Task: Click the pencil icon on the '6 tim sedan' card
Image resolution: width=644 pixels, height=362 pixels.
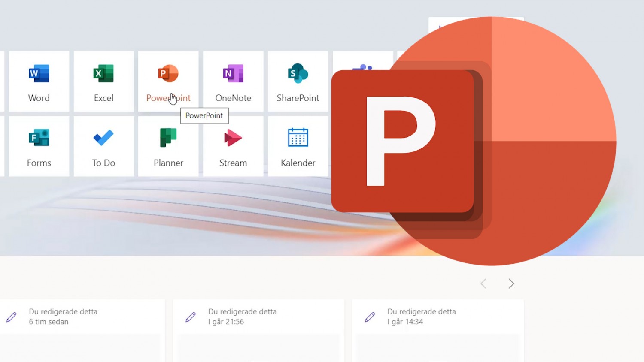Action: coord(12,316)
